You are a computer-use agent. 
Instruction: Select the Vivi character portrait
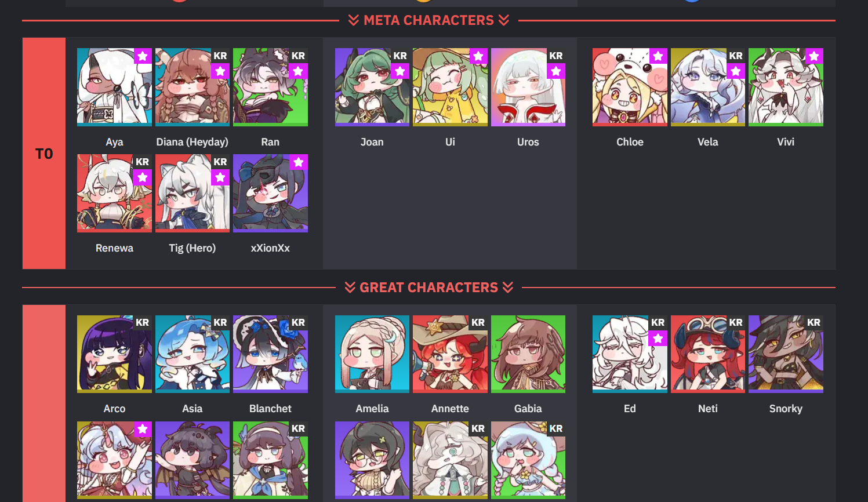[x=786, y=87]
